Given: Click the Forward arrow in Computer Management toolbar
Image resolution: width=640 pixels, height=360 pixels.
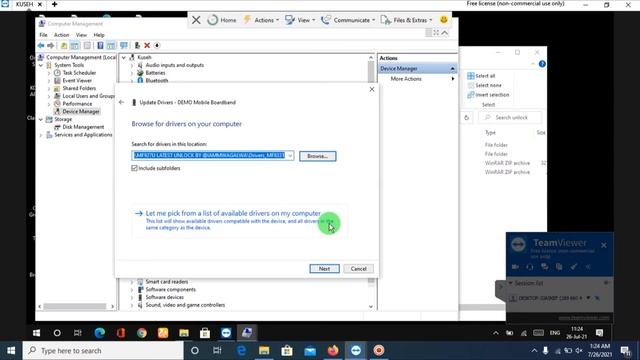Looking at the screenshot, I should [x=51, y=46].
